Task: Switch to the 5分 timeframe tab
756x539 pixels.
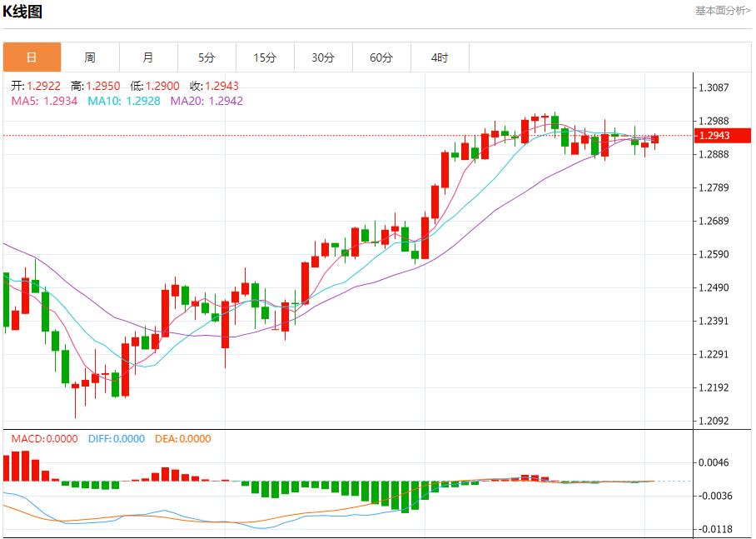Action: coord(206,57)
